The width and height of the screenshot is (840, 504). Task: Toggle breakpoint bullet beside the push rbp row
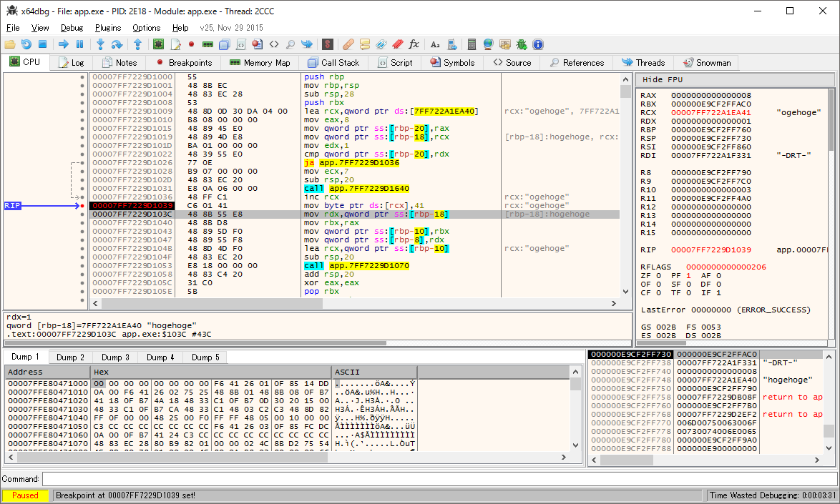(x=83, y=77)
